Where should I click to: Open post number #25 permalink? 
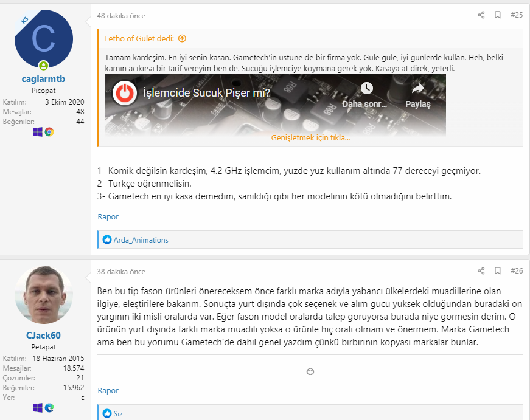517,15
